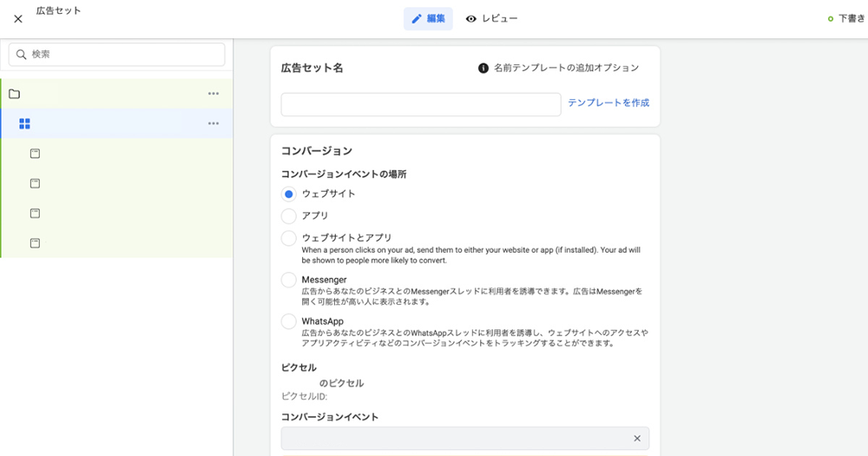The image size is (868, 456).
Task: Click the info icon beside 名前テンプレートの追加オプション
Action: [483, 68]
